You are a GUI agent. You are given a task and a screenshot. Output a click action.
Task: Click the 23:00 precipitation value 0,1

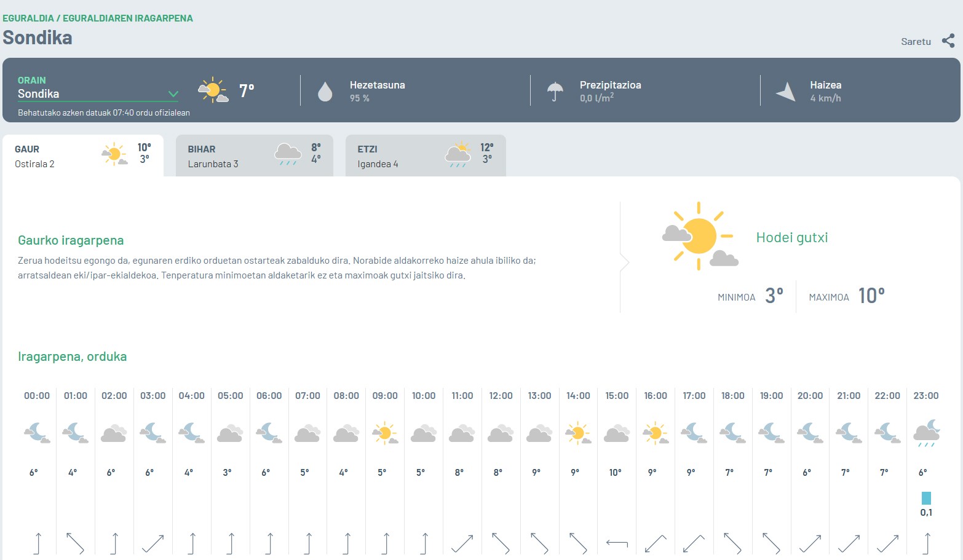[926, 513]
